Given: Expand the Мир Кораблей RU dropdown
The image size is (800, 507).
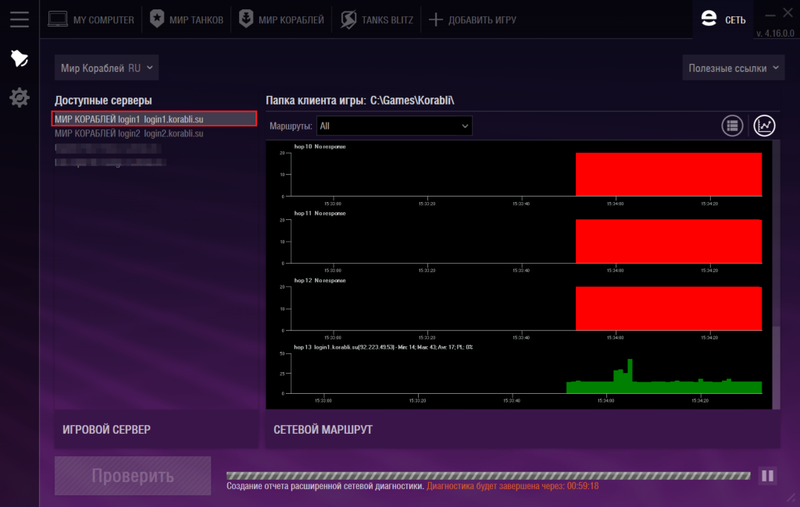Looking at the screenshot, I should 107,68.
